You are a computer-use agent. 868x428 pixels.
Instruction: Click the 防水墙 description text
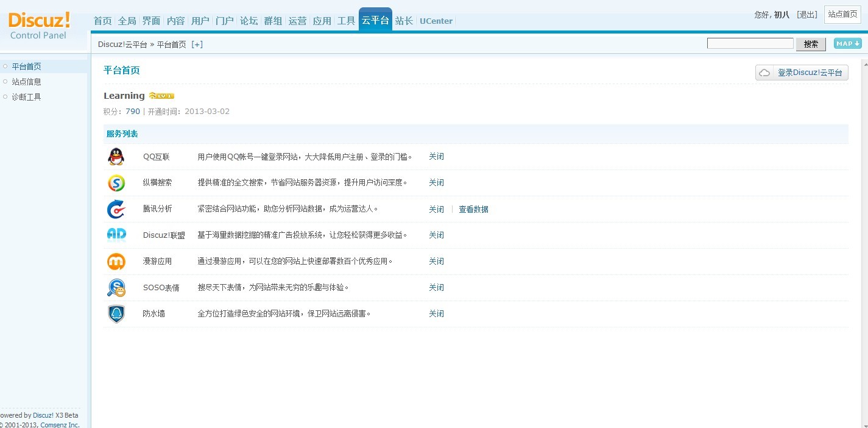click(x=284, y=314)
